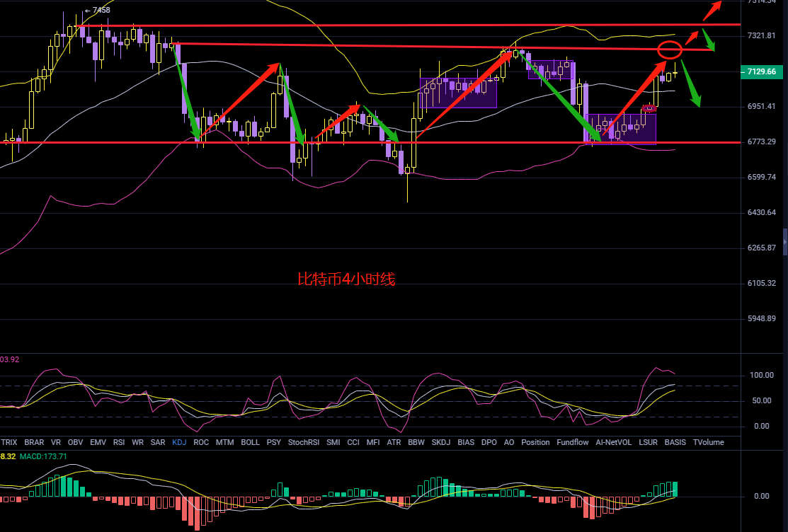Click the RSI indicator tab
This screenshot has width=788, height=532.
(x=119, y=442)
